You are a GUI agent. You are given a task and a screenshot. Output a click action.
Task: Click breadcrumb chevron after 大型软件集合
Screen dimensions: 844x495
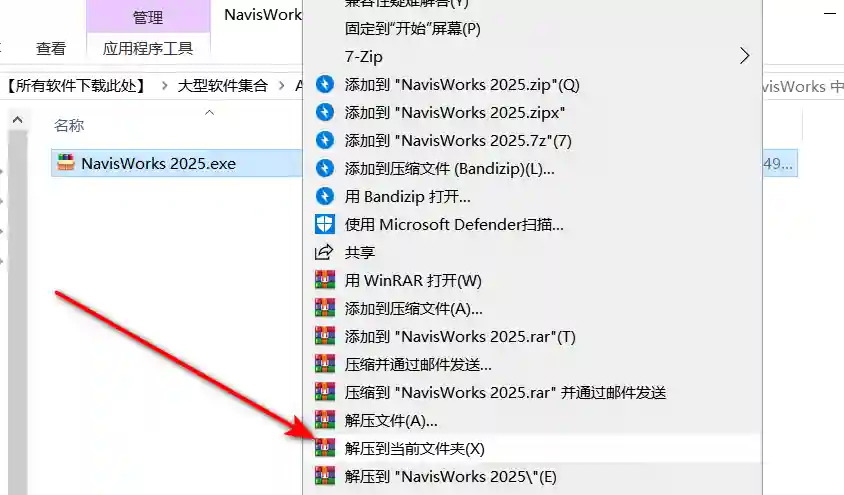point(282,86)
